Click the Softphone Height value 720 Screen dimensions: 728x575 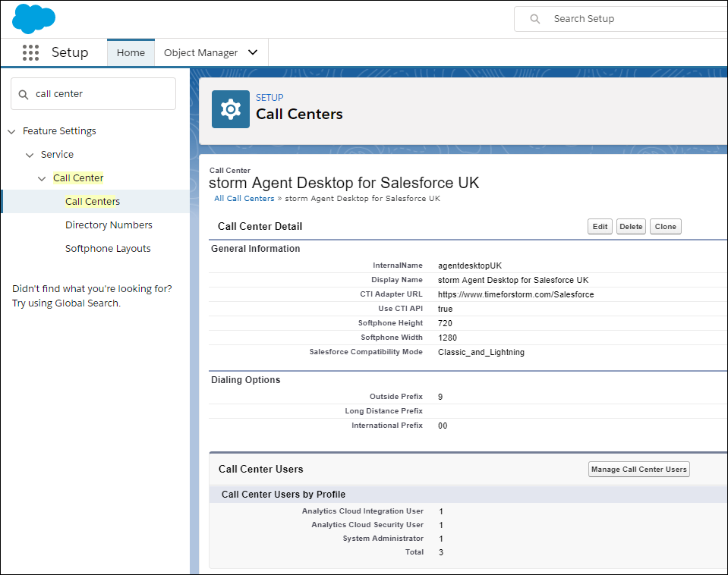pyautogui.click(x=445, y=323)
